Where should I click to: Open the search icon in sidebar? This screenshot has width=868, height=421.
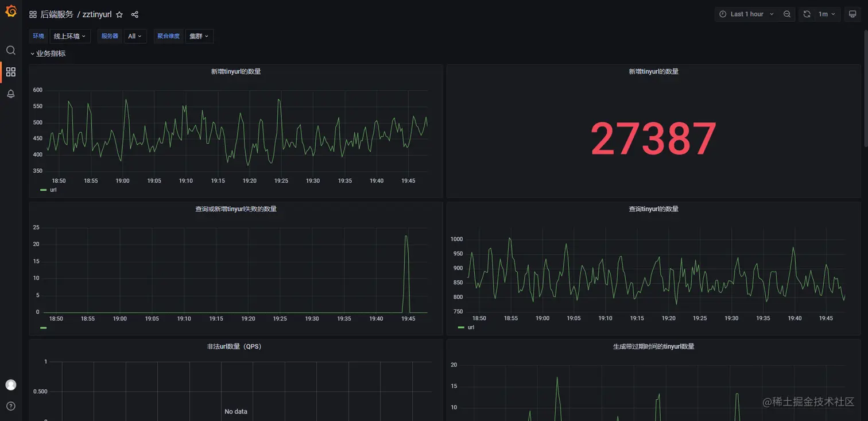pos(11,51)
